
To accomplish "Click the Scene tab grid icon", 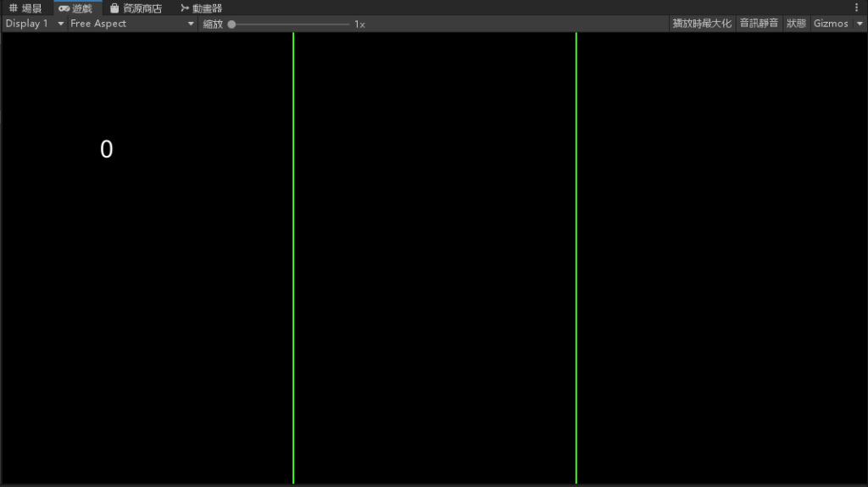I will 13,8.
